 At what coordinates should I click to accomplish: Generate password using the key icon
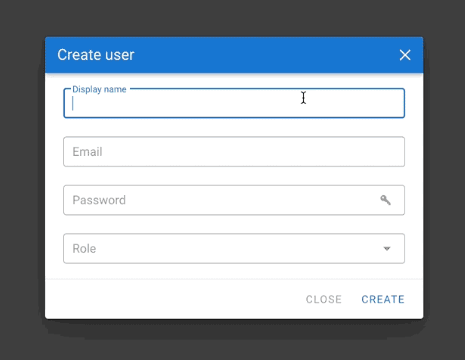(x=386, y=200)
